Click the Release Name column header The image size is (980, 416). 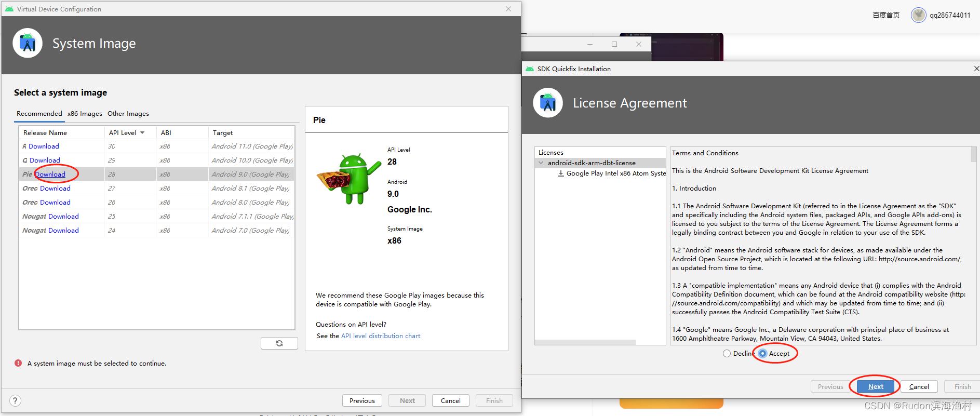tap(62, 133)
